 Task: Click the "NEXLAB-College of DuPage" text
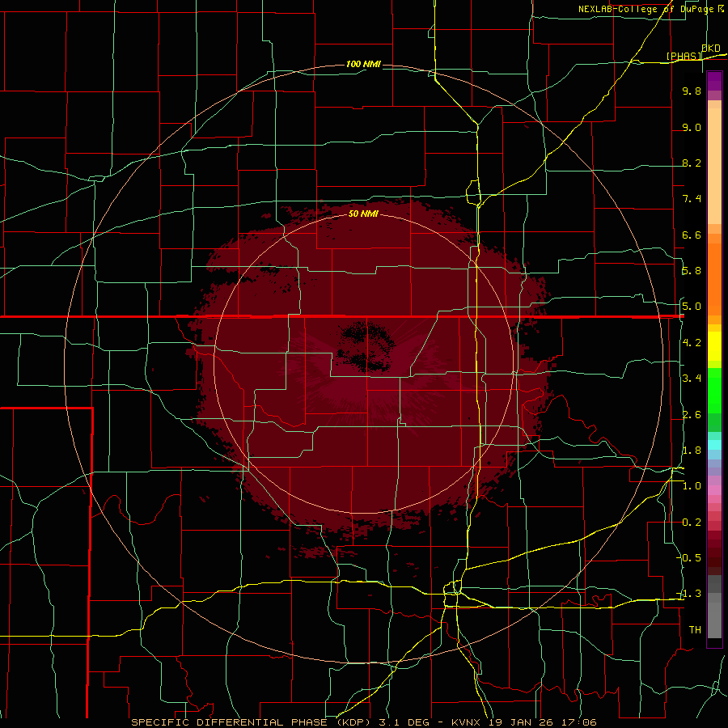(x=645, y=9)
